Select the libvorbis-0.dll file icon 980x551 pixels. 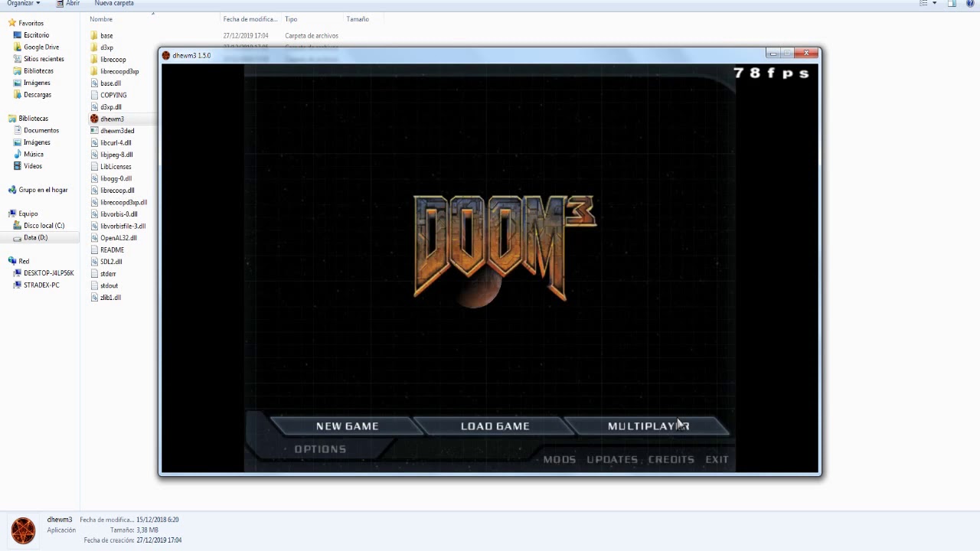pyautogui.click(x=94, y=214)
